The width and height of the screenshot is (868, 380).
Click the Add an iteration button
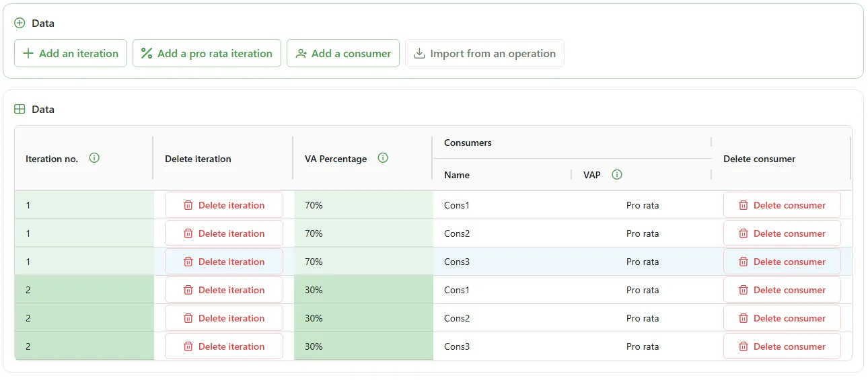pyautogui.click(x=71, y=53)
